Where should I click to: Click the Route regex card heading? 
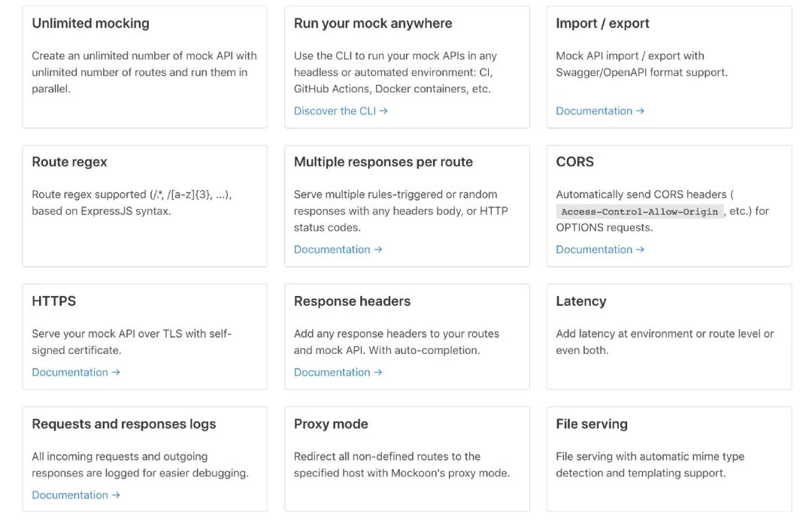(x=69, y=162)
